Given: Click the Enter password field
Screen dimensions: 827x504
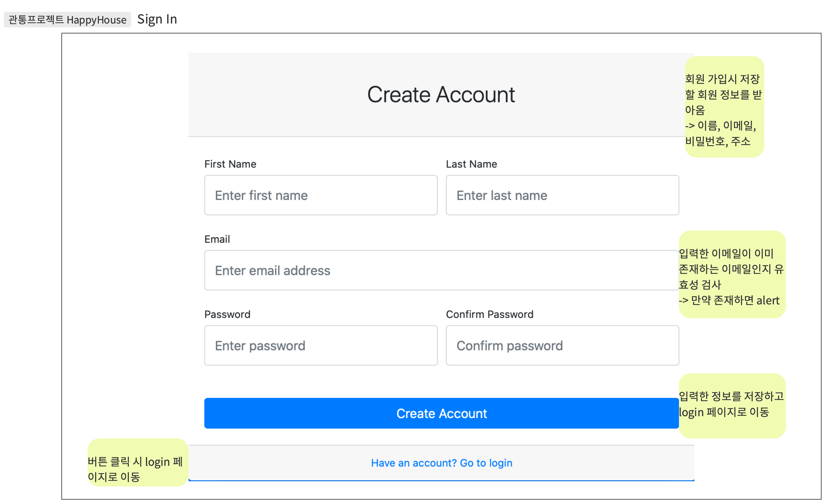Looking at the screenshot, I should 321,345.
